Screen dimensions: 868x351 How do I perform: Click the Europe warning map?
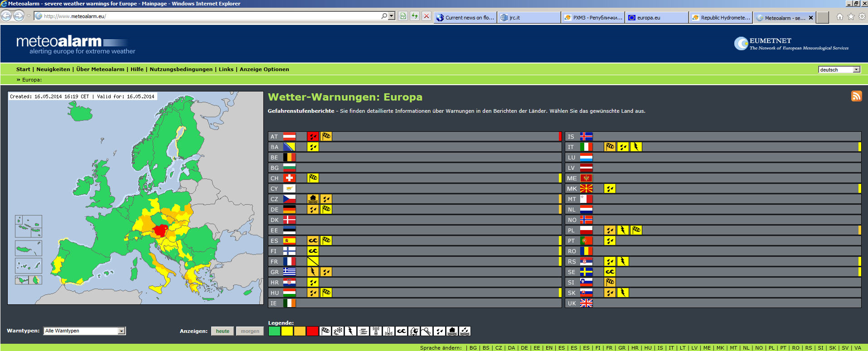click(136, 198)
